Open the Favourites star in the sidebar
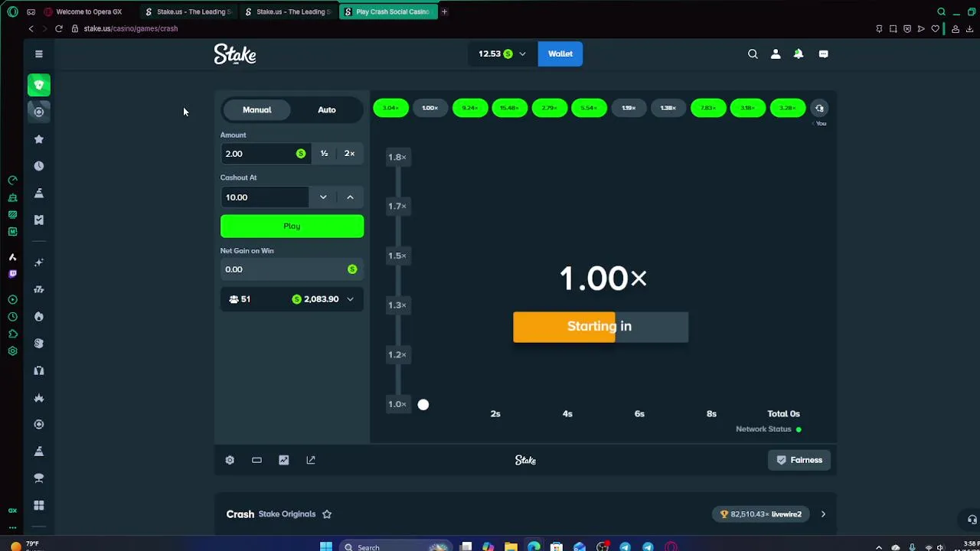The height and width of the screenshot is (551, 980). coord(39,139)
